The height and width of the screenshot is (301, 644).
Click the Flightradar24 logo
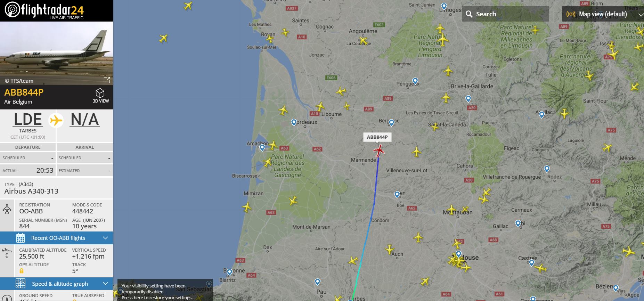(x=44, y=10)
